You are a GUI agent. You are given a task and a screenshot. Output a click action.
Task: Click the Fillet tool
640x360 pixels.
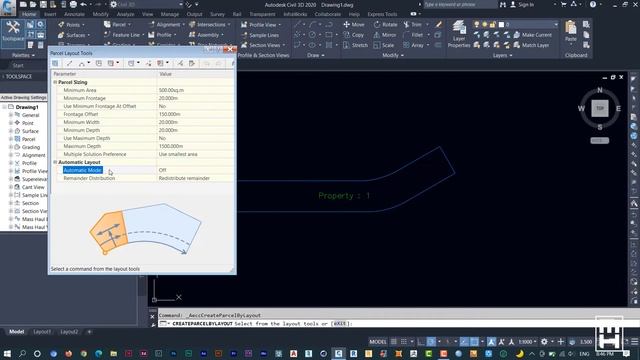pyautogui.click(x=413, y=35)
